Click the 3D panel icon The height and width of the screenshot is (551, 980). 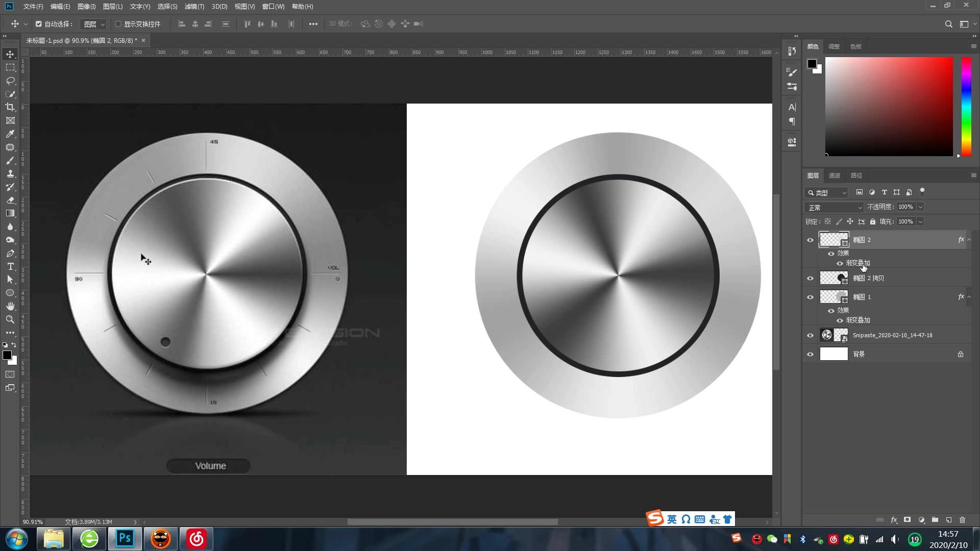click(x=792, y=141)
